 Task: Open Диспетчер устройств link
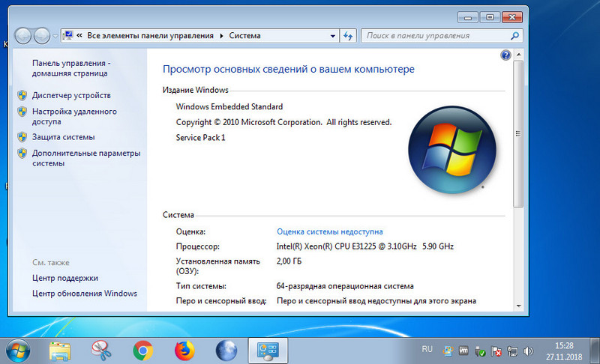point(71,95)
